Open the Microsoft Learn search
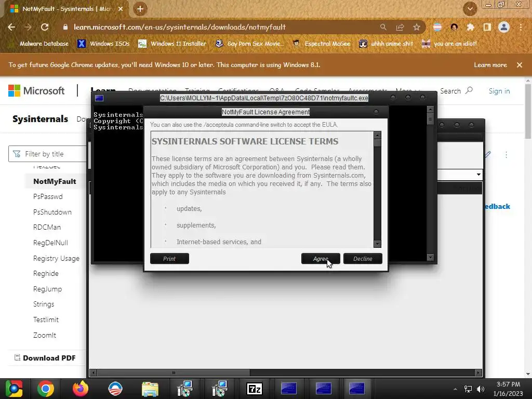 pos(456,91)
